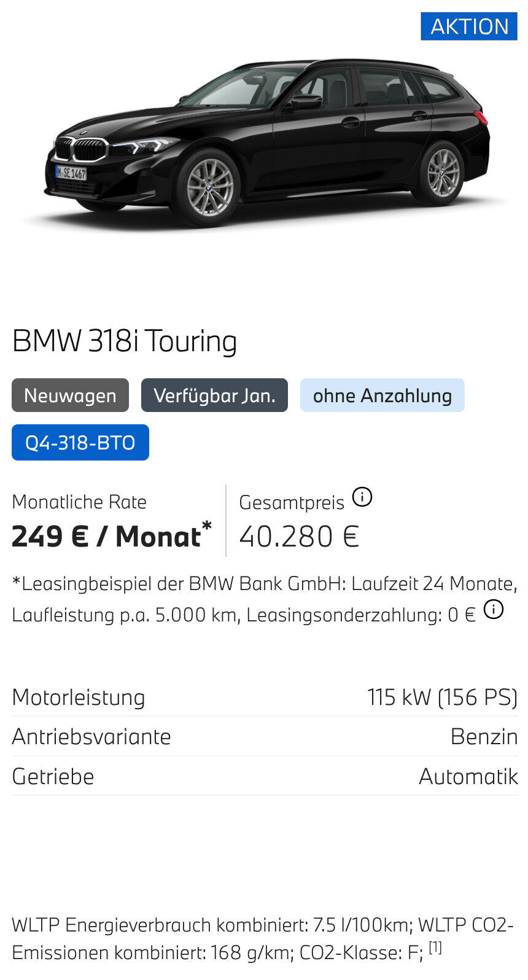Select the Motorleistung row label
528x980 pixels.
[x=79, y=698]
